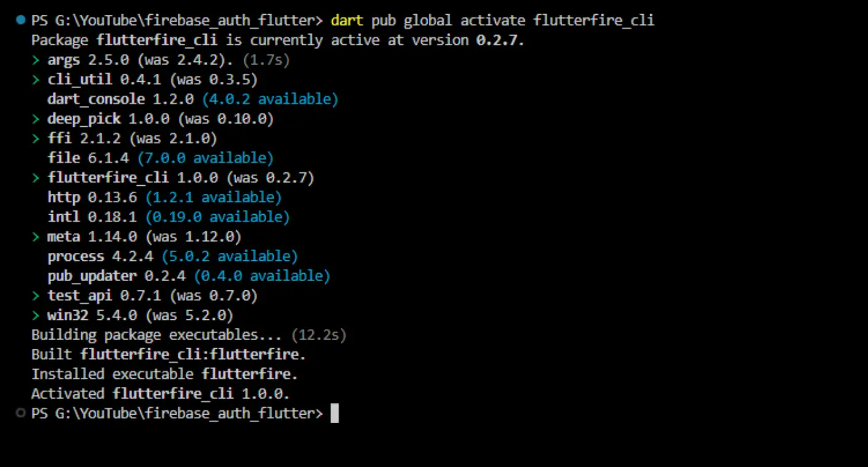Click the filled blue command decoration dot
The width and height of the screenshot is (868, 470).
coord(21,20)
